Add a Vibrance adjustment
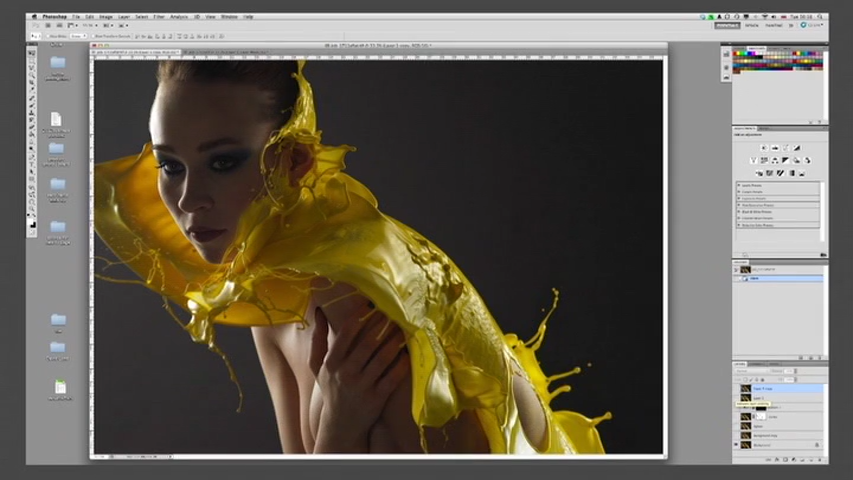Viewport: 853px width, 480px height. coord(753,161)
